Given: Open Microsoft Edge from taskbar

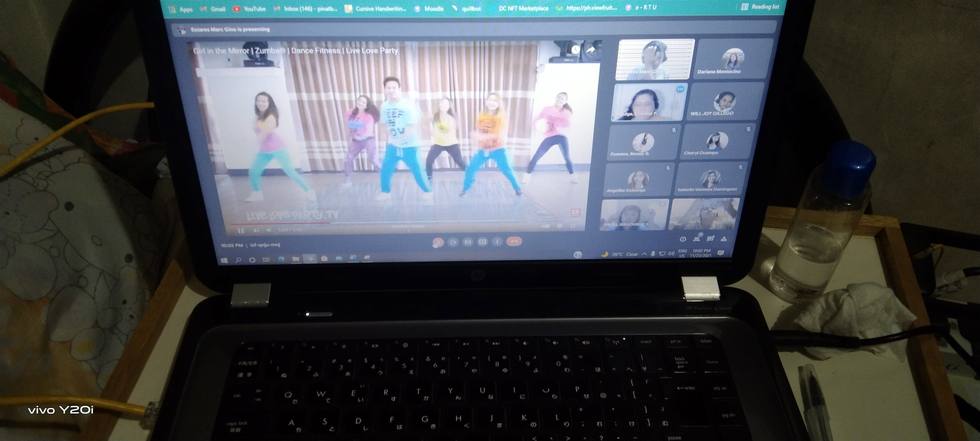Looking at the screenshot, I should click(x=282, y=259).
